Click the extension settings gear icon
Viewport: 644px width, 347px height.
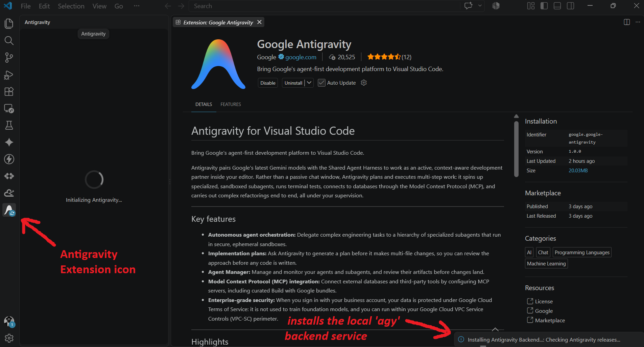(364, 83)
